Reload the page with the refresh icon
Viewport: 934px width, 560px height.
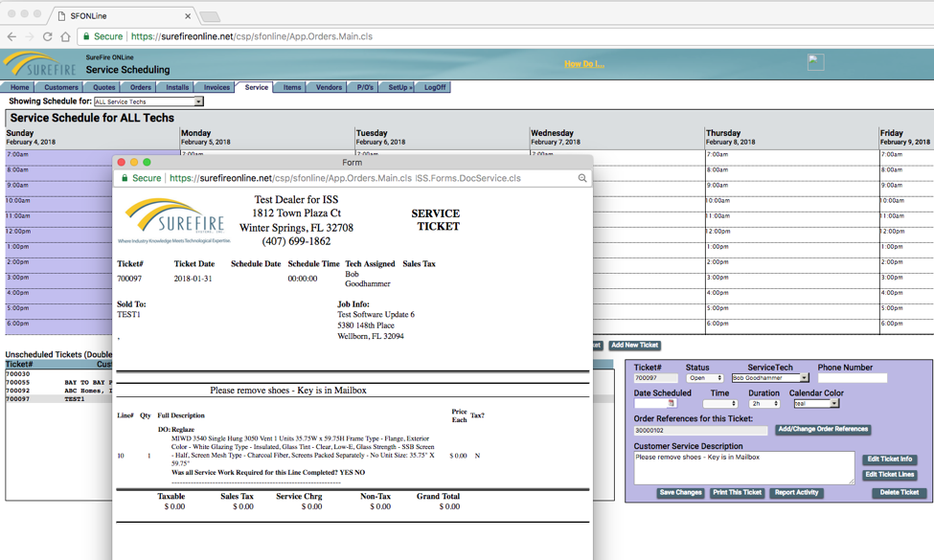click(47, 37)
